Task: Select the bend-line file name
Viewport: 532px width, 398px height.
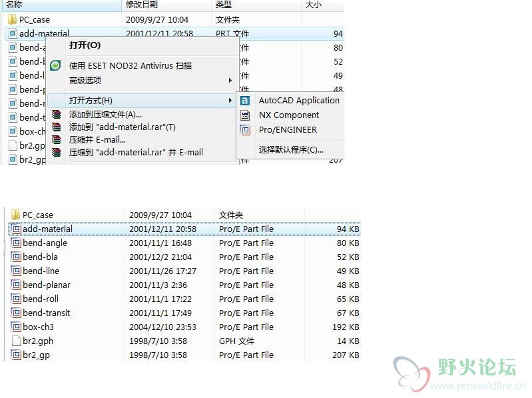Action: point(41,271)
